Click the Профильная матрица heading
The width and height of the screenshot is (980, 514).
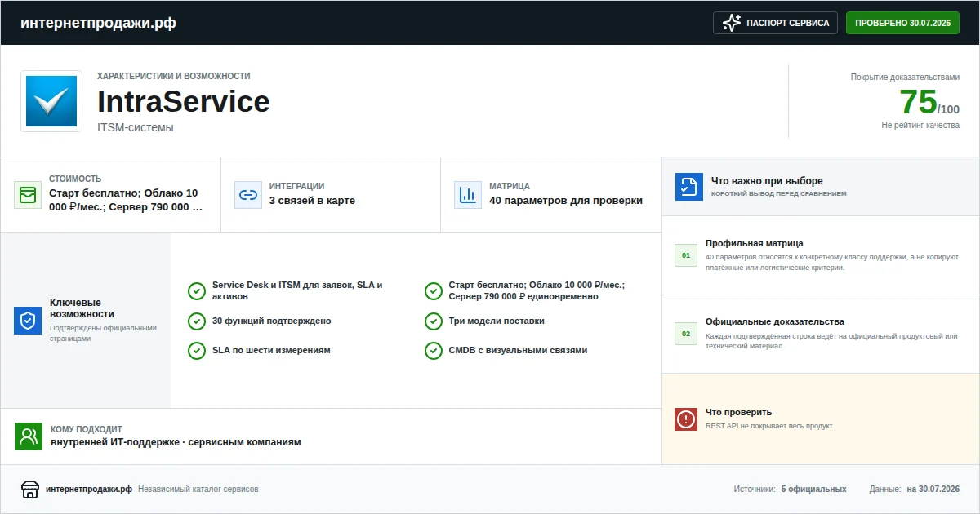point(755,243)
